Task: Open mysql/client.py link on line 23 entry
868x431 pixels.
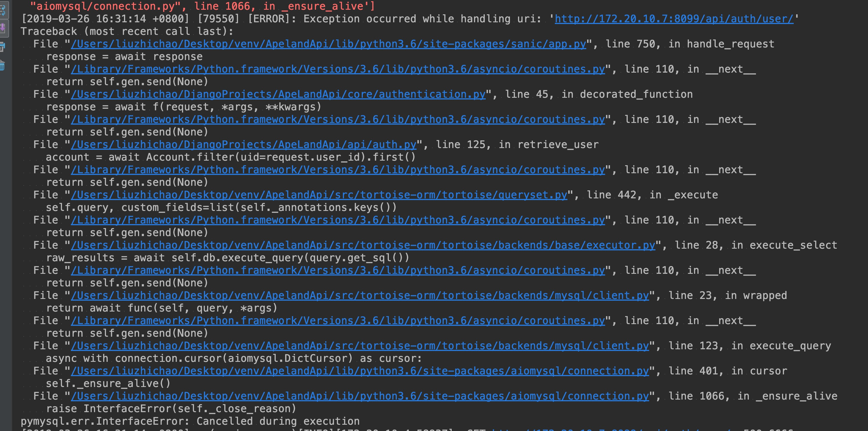Action: click(x=359, y=296)
